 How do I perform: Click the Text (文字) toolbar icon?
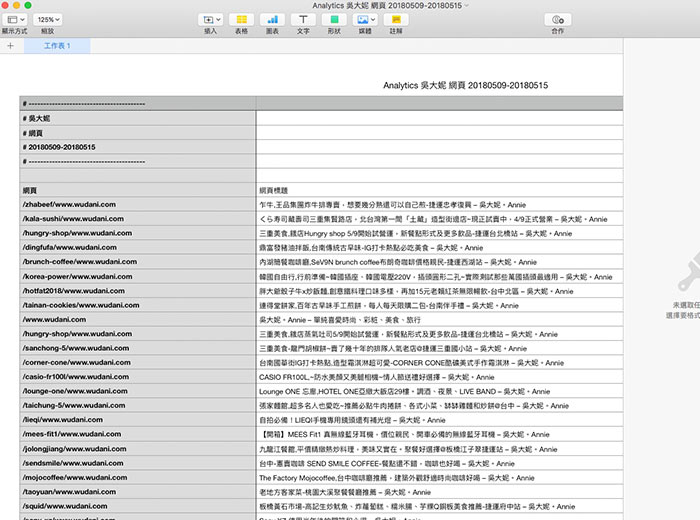(x=303, y=20)
